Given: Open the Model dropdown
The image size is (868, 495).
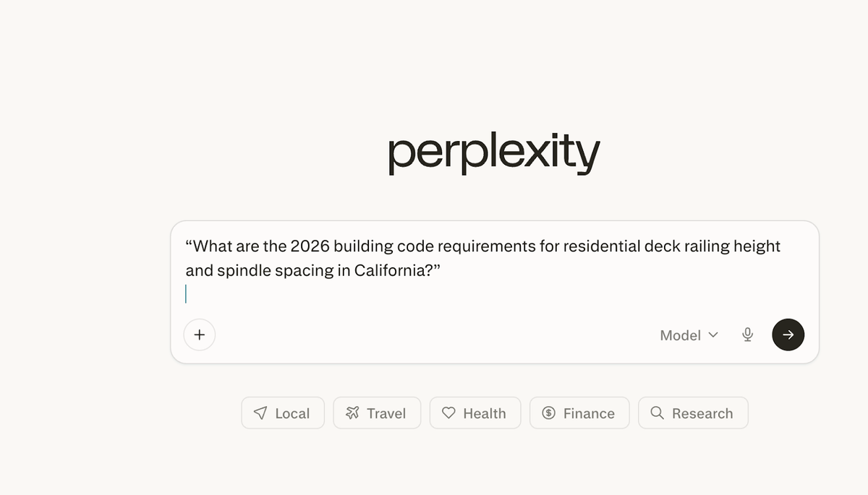Looking at the screenshot, I should [681, 335].
